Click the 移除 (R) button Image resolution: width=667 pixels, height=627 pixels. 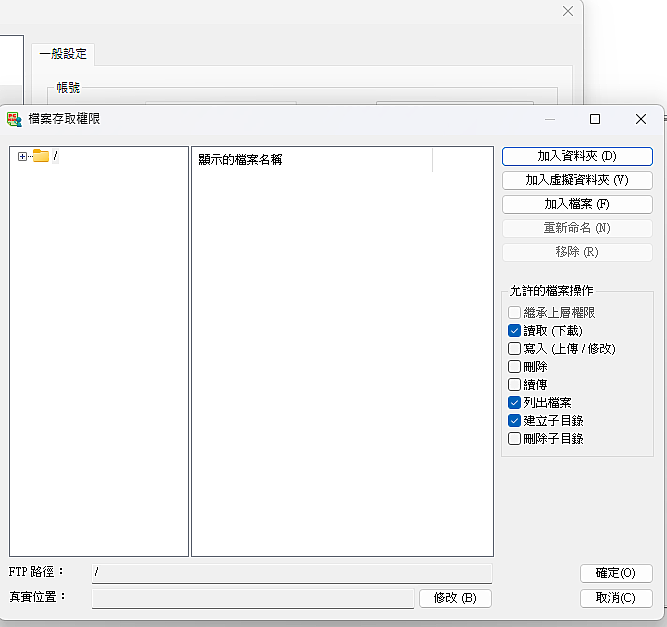click(x=577, y=252)
